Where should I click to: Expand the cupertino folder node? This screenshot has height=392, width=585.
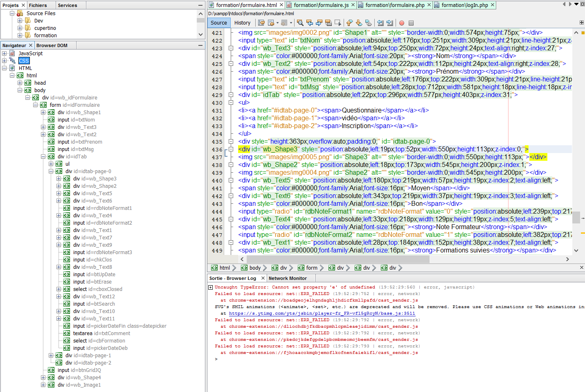point(20,28)
